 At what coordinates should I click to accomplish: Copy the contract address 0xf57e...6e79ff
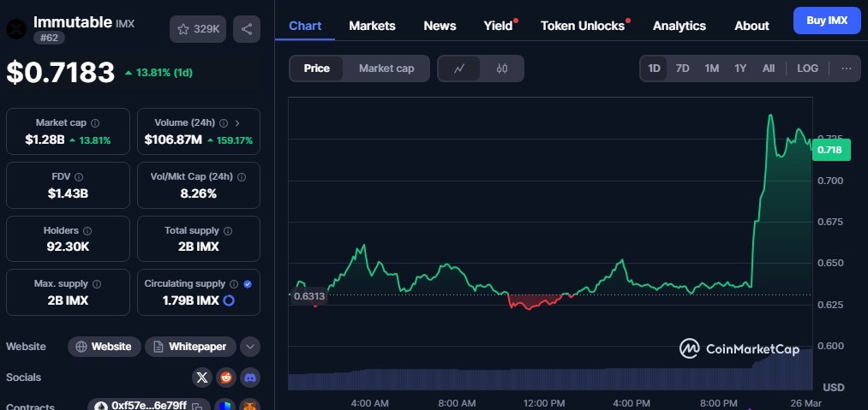coord(197,406)
